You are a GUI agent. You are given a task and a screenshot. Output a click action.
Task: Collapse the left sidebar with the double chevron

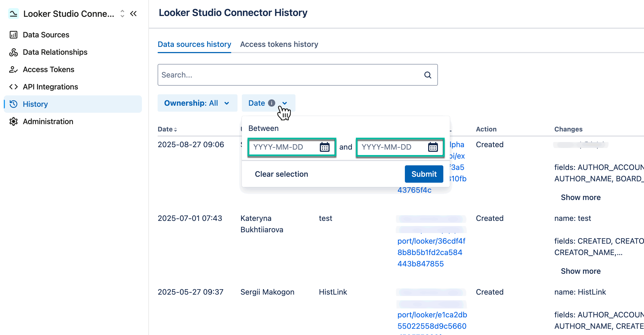133,14
